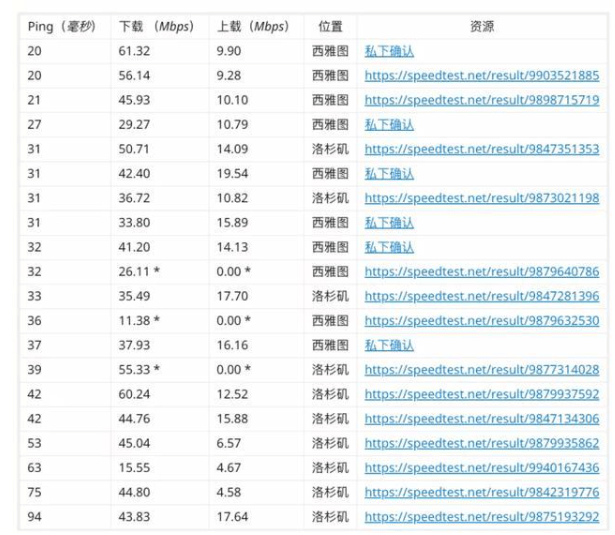Click the 上载（Mbps）column header
615x535 pixels.
[253, 27]
